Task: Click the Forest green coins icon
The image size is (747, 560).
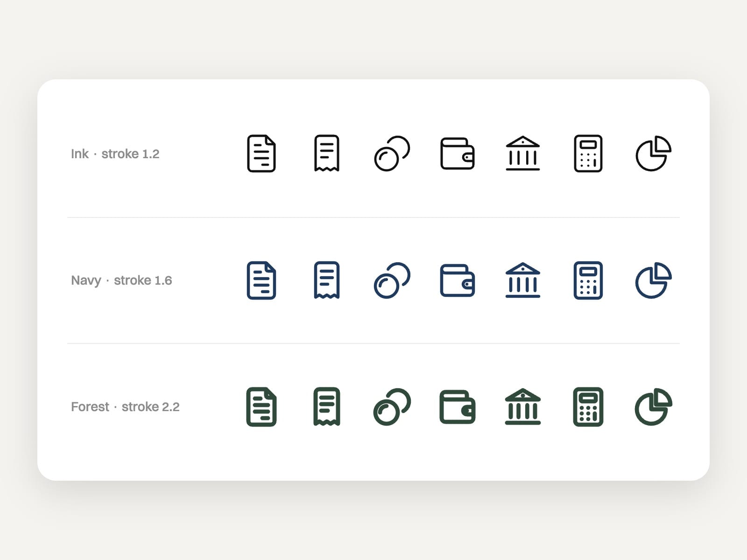Action: 392,406
